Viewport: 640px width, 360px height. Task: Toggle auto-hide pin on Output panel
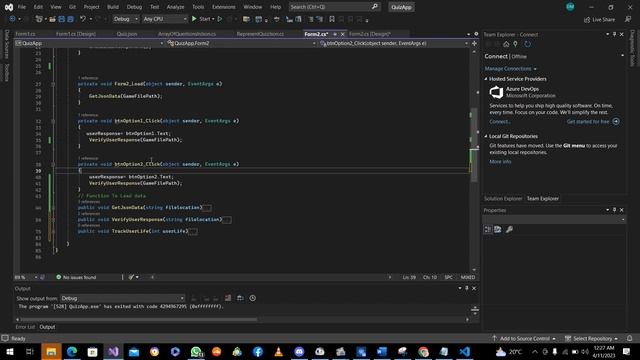(x=467, y=288)
